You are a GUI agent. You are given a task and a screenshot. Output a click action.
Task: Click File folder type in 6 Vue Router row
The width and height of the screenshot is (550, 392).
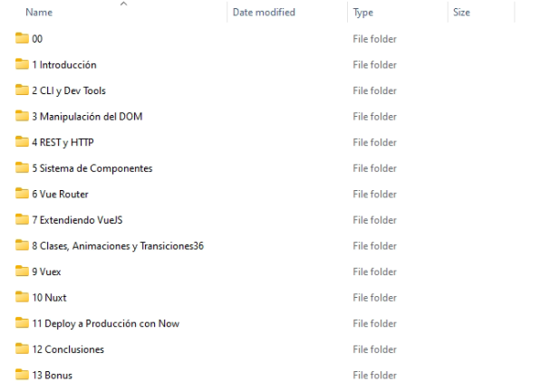[374, 194]
